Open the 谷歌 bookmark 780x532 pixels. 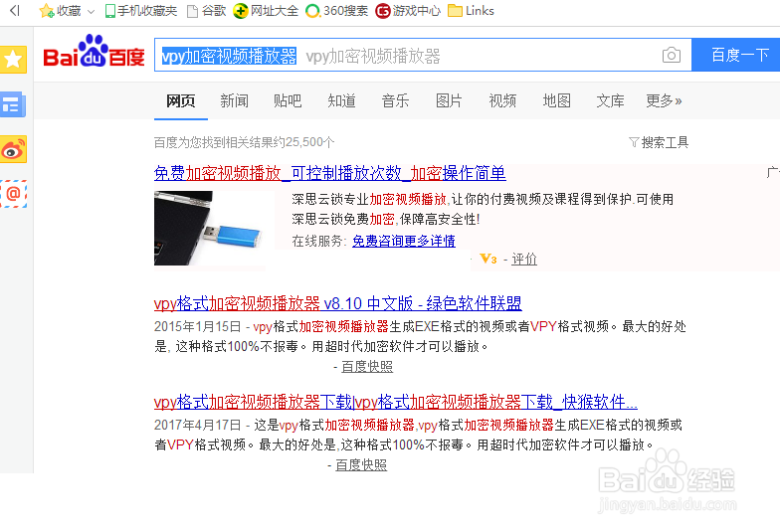point(207,11)
